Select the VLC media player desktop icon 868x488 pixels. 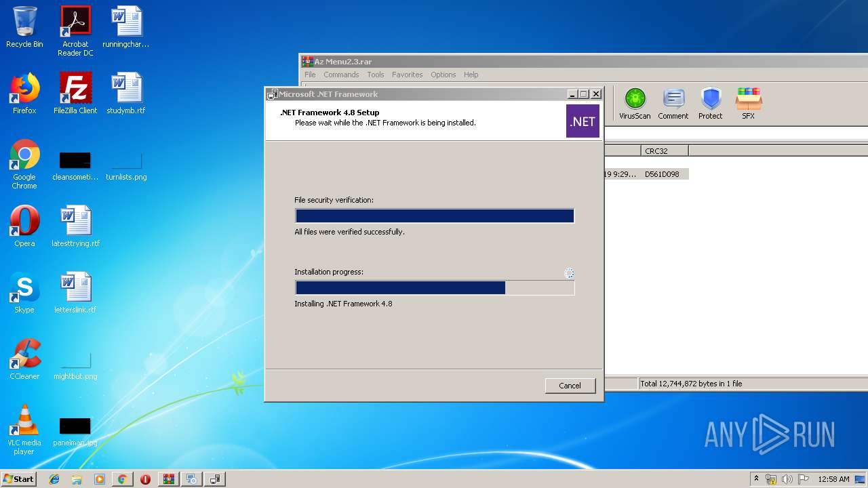tap(24, 430)
